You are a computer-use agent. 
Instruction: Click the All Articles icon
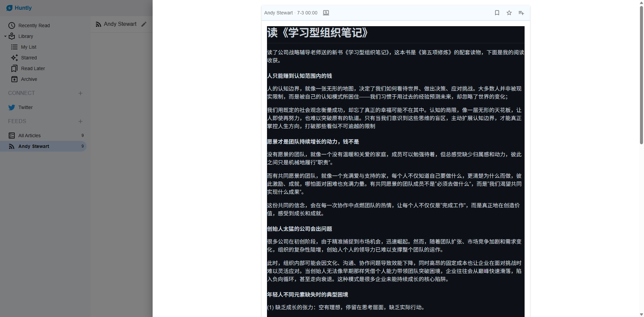pos(12,136)
